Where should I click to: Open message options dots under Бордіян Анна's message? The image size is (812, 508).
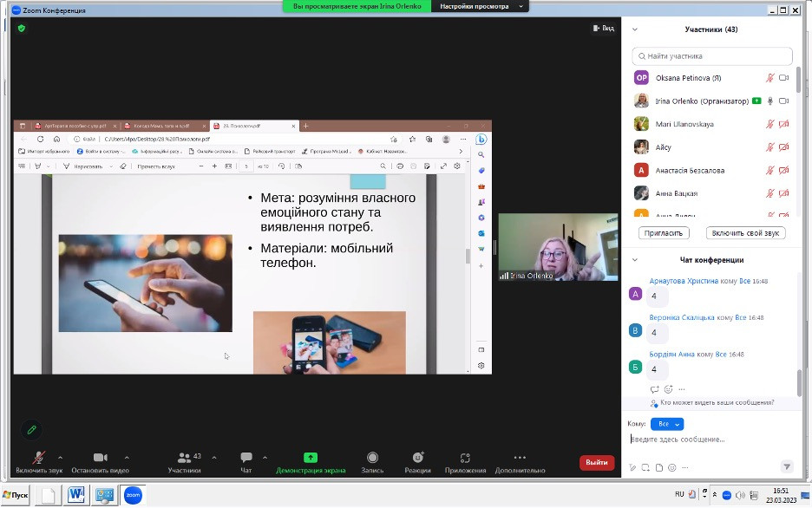pyautogui.click(x=682, y=389)
